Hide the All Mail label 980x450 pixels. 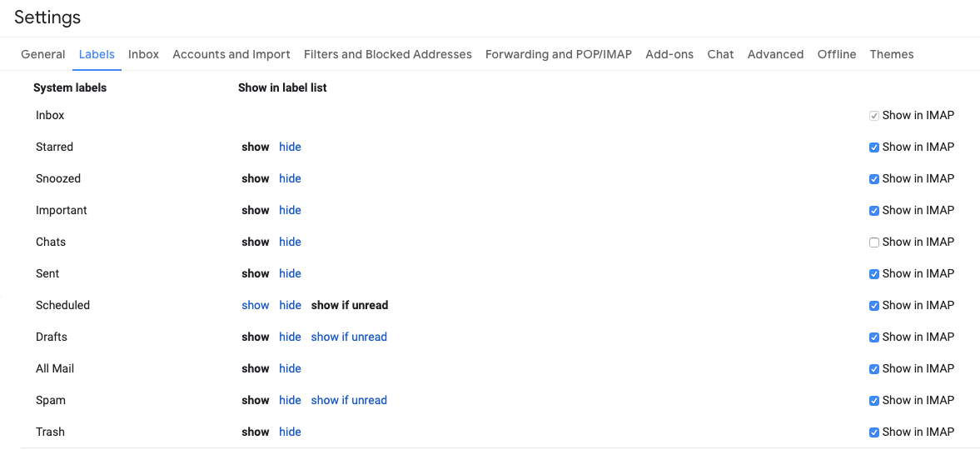coord(290,368)
